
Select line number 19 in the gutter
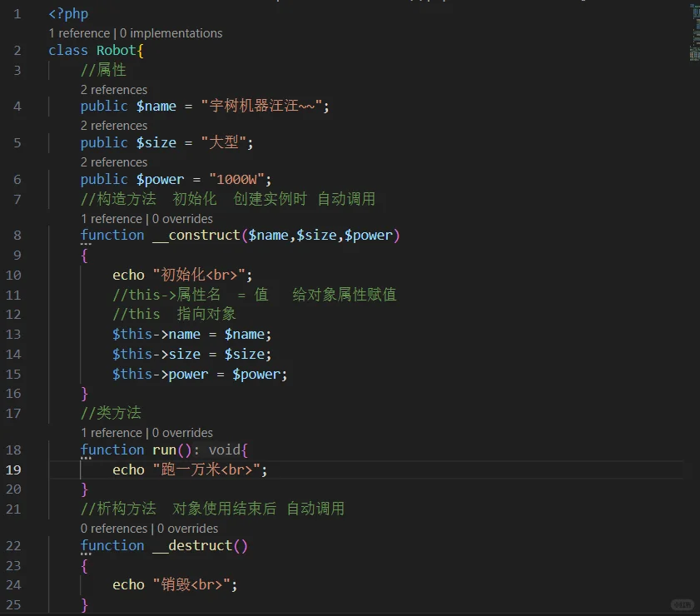[x=13, y=470]
